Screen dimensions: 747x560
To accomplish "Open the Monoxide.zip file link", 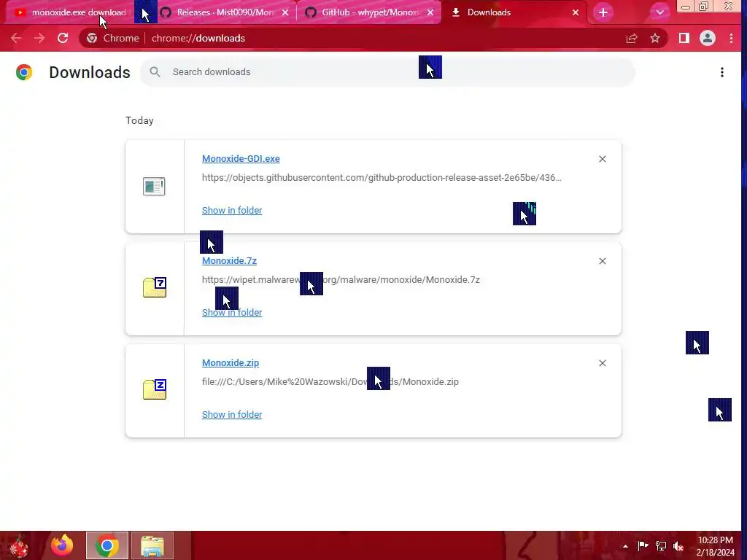I will coord(231,362).
